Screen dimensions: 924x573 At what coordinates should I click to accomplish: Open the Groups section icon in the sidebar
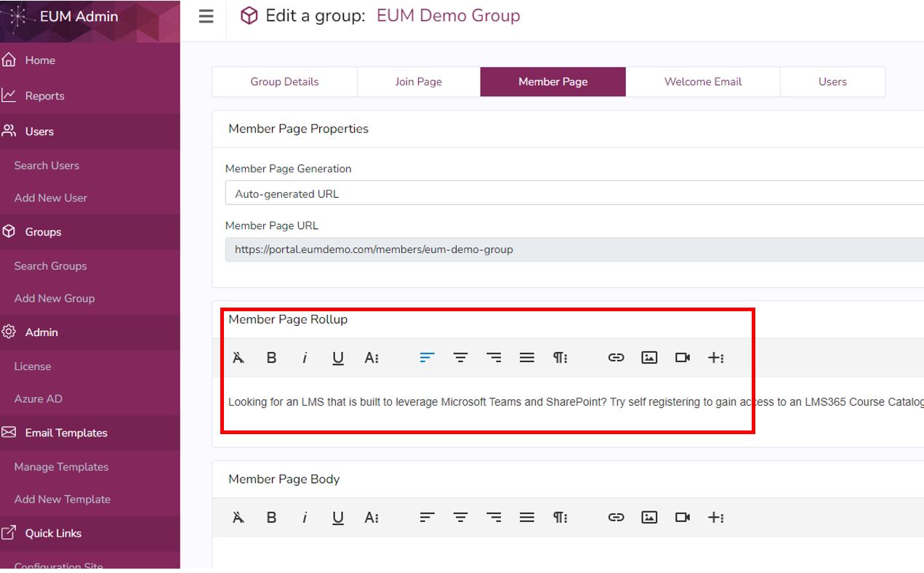click(9, 231)
